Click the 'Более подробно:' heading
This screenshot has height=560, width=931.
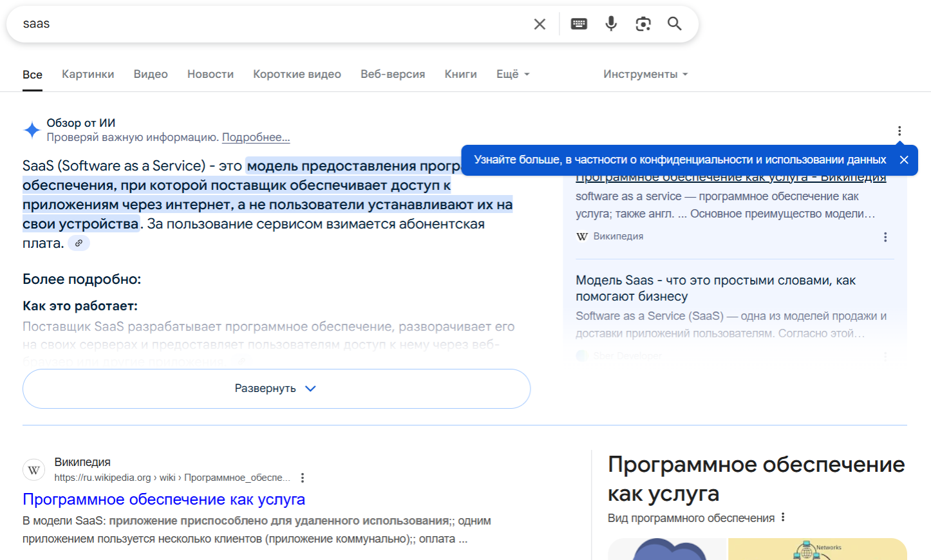(x=82, y=279)
